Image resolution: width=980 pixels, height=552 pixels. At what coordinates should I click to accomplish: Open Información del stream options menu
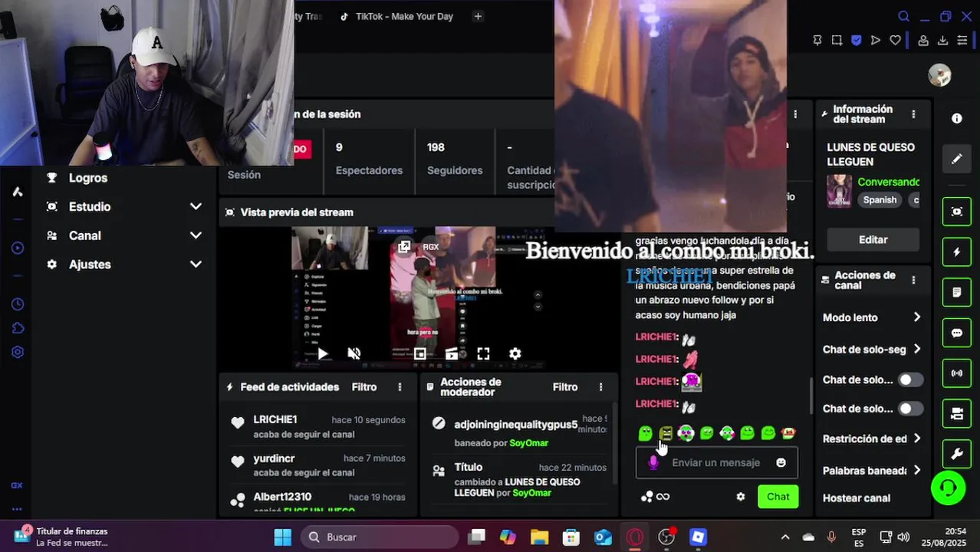(913, 114)
